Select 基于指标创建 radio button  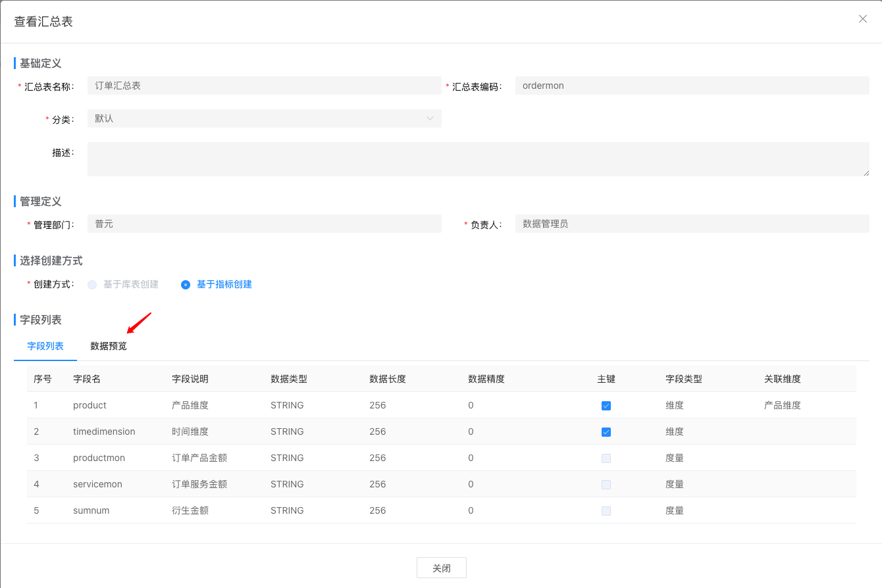(x=186, y=285)
